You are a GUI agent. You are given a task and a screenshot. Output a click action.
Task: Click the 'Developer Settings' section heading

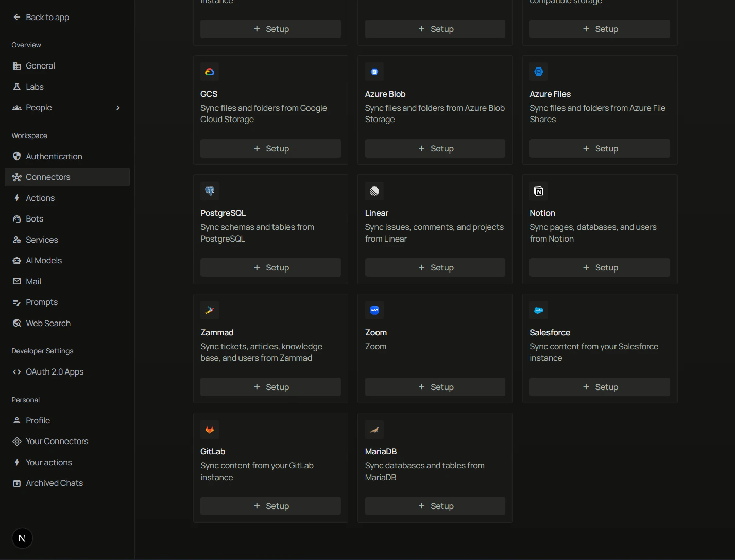coord(42,351)
